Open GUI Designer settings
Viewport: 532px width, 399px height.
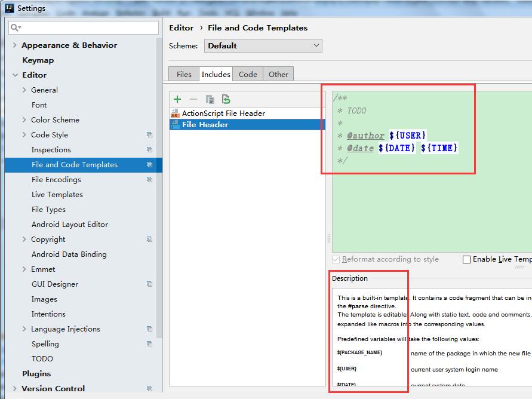[55, 284]
